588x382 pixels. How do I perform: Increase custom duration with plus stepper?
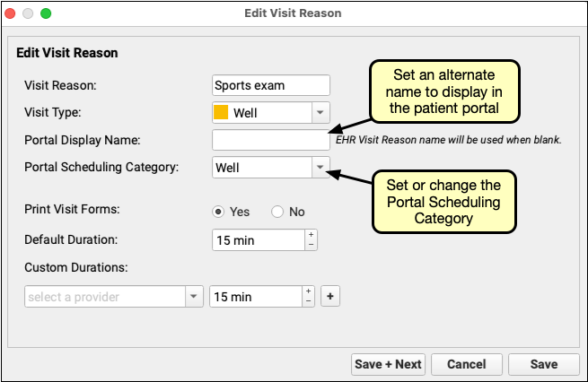point(309,291)
